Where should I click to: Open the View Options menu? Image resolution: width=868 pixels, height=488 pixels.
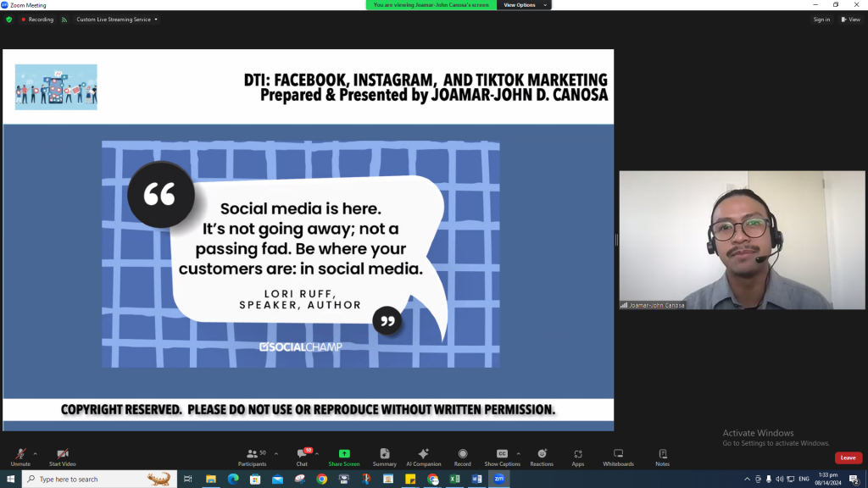[x=523, y=4]
